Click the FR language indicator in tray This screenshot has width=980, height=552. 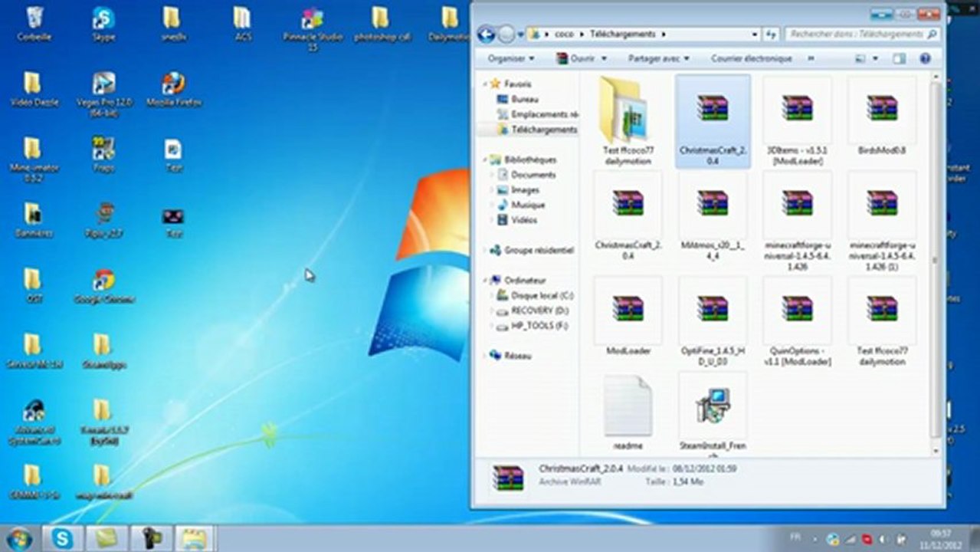(797, 539)
